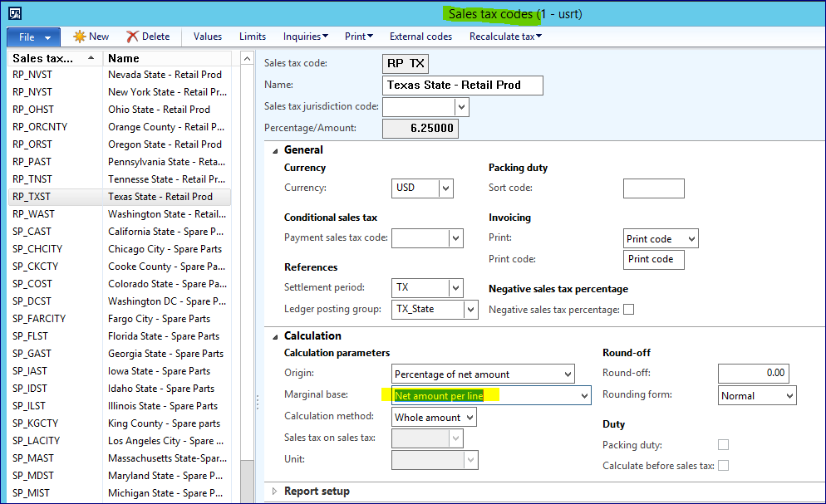Select SP_CAST California State row

click(119, 232)
